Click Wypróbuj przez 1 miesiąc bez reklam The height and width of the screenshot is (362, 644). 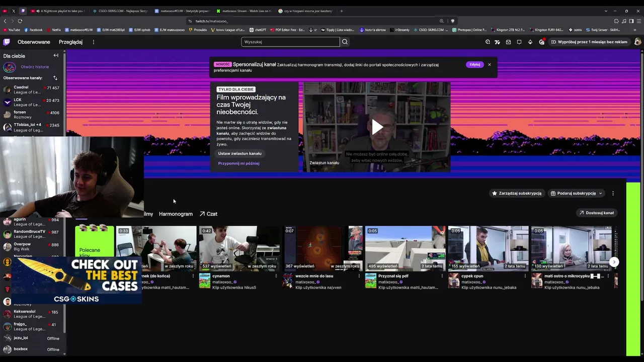pyautogui.click(x=589, y=42)
